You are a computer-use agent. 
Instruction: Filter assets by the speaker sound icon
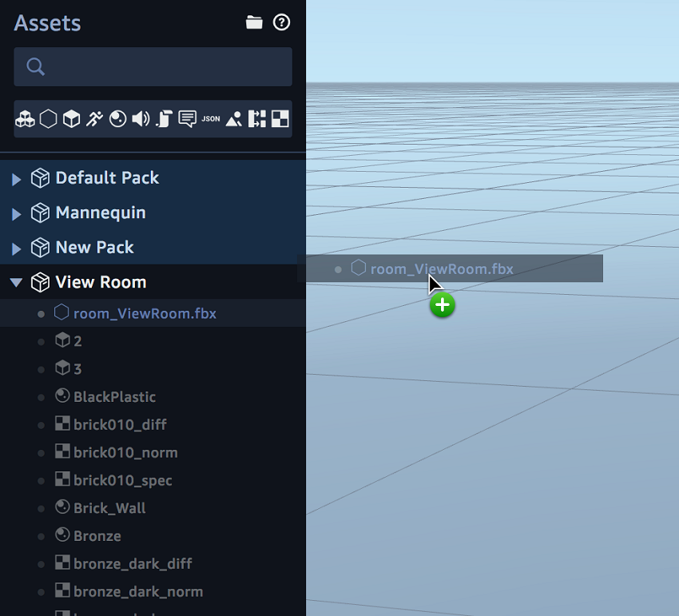pos(141,119)
